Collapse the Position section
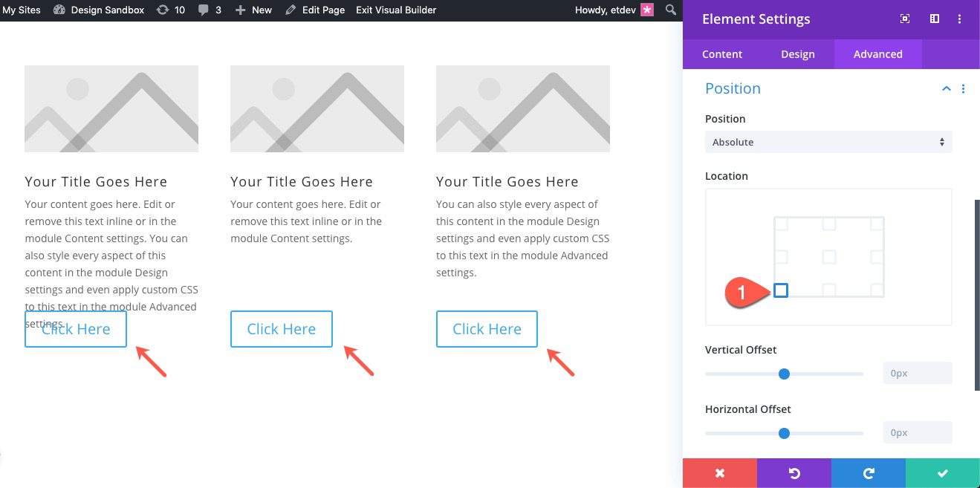 pyautogui.click(x=946, y=88)
